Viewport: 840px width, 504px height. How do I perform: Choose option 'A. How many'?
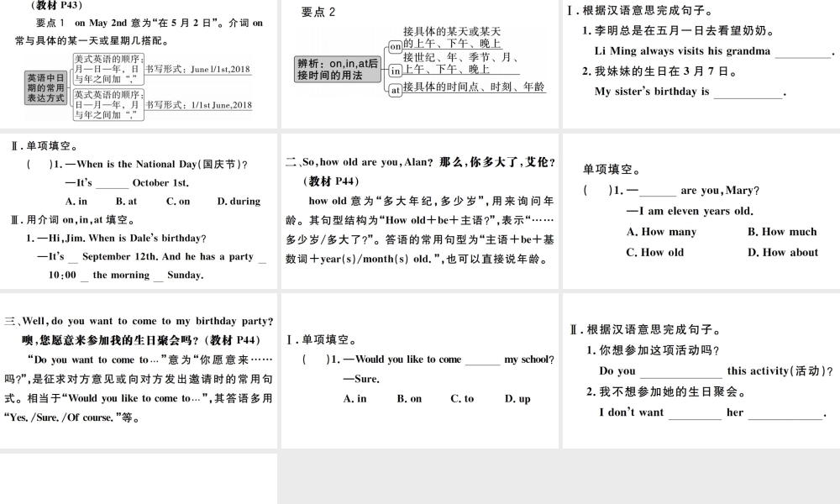[662, 232]
